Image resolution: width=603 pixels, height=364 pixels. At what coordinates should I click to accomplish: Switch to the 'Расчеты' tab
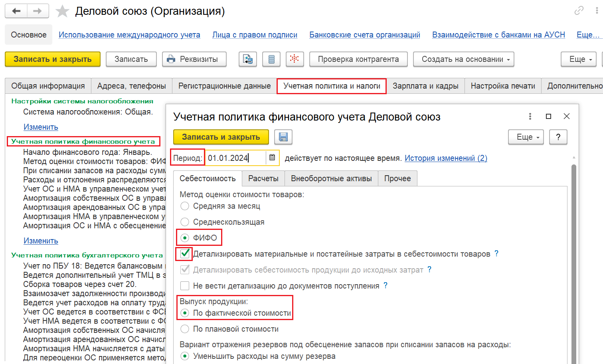click(x=263, y=178)
